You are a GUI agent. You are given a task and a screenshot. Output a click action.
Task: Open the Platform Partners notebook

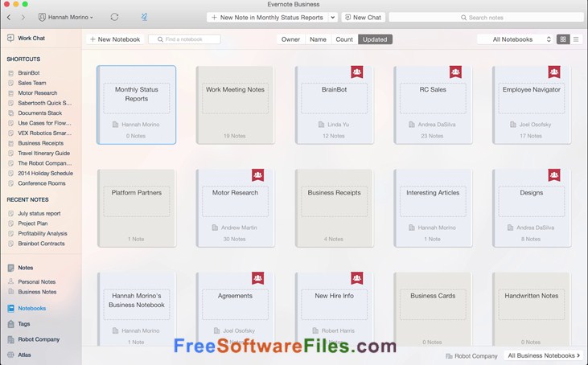pos(137,208)
